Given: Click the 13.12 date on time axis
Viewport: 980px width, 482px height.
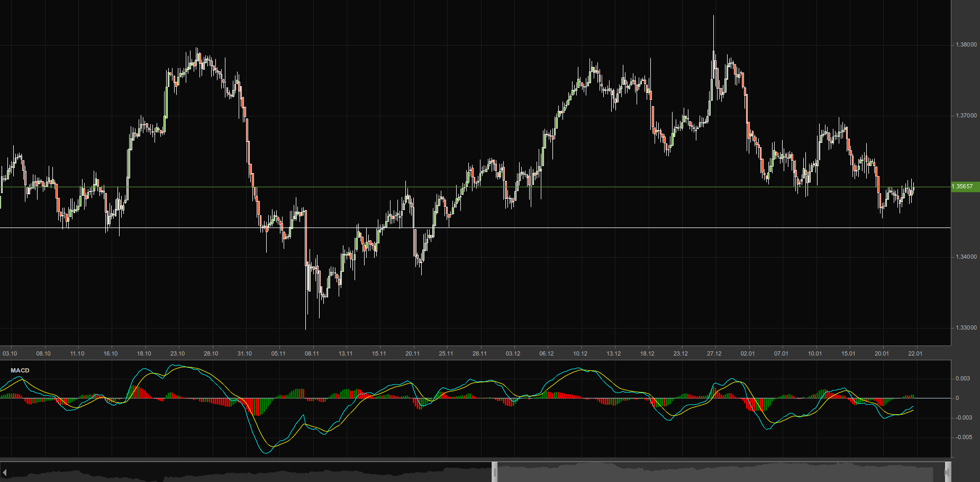Looking at the screenshot, I should click(x=613, y=353).
